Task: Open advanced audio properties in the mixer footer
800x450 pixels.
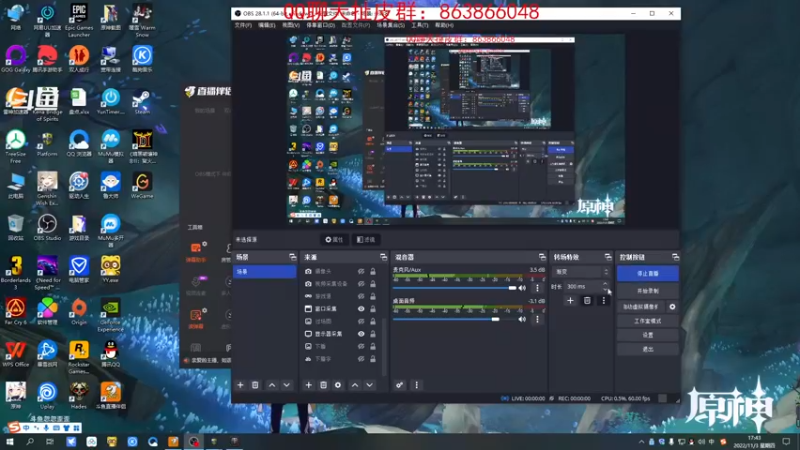Action: click(399, 385)
